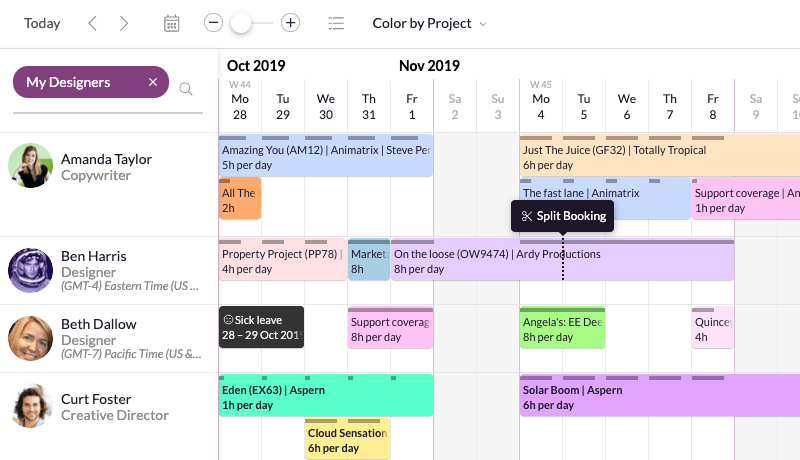Jump to Today
Screen dimensions: 800x460
point(42,23)
